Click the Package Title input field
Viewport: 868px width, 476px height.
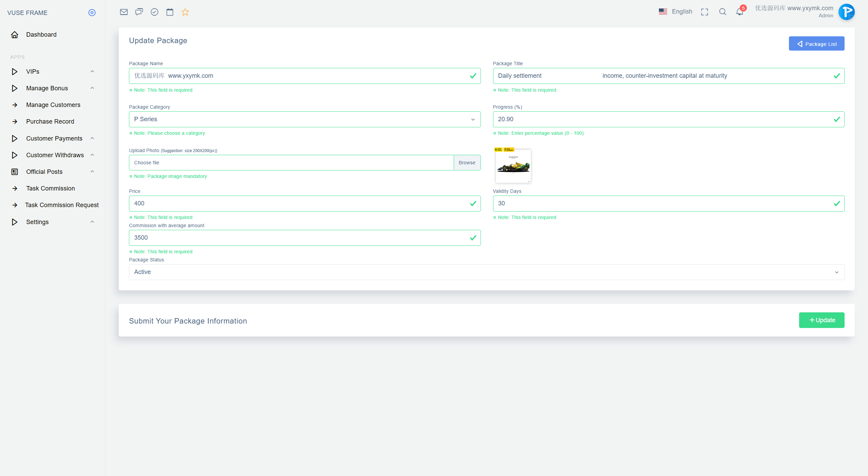click(668, 76)
